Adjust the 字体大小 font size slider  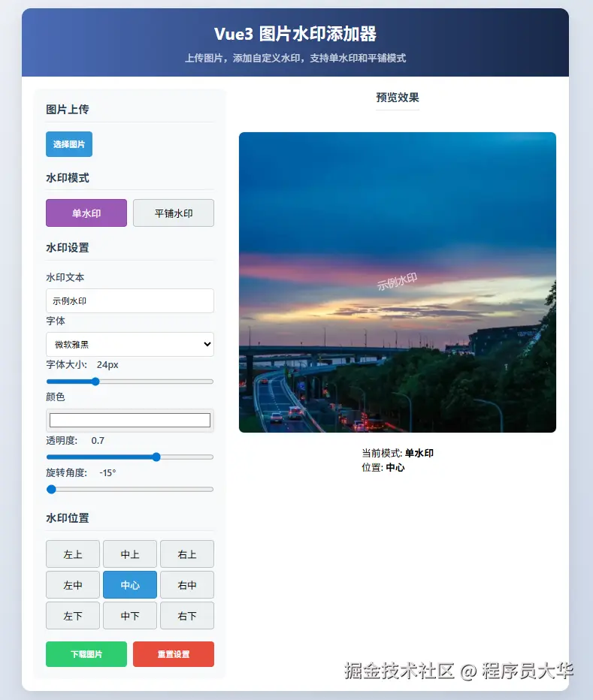(130, 382)
